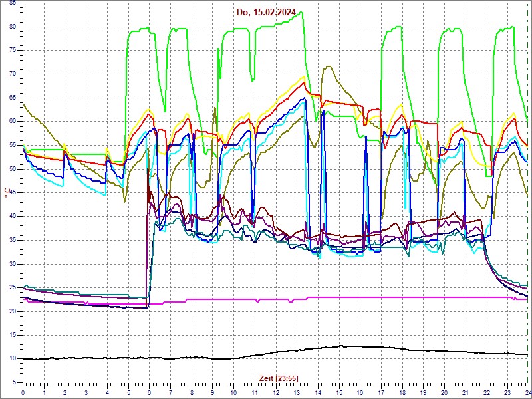The image size is (532, 399).
Task: Click the 60 degree tick label
Action: click(13, 122)
